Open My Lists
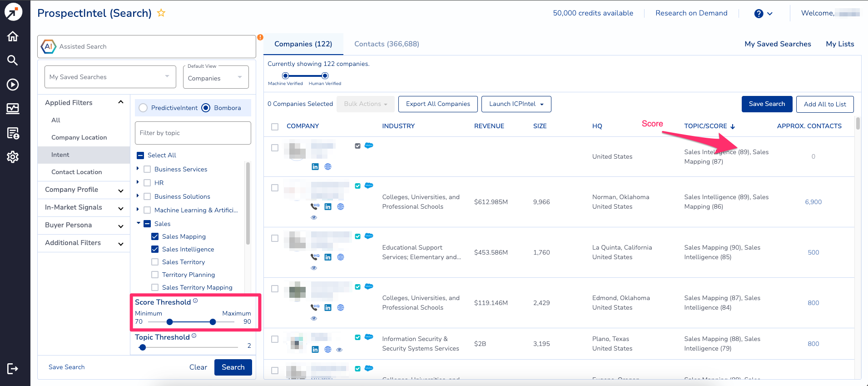This screenshot has width=868, height=386. click(x=840, y=44)
